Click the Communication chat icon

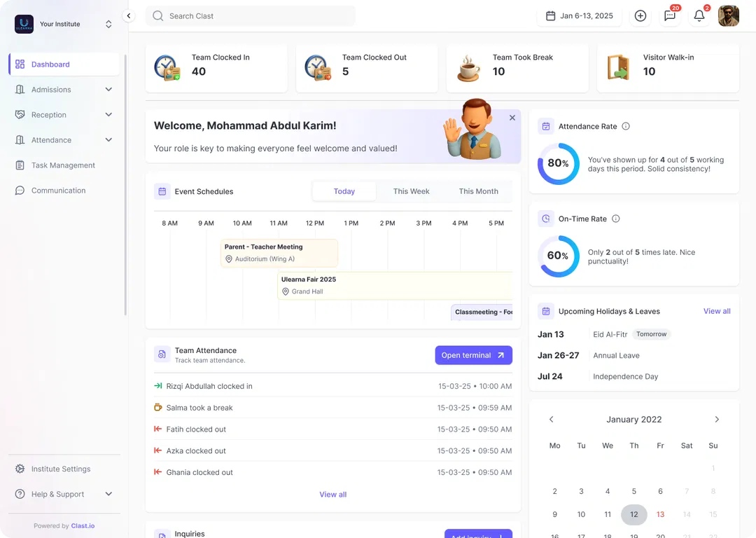pyautogui.click(x=20, y=191)
